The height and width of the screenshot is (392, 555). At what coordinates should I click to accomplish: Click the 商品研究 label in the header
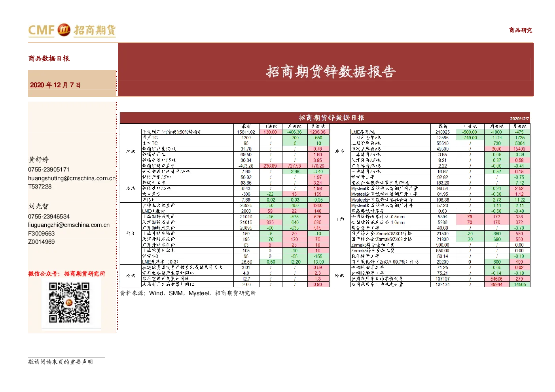coord(521,30)
